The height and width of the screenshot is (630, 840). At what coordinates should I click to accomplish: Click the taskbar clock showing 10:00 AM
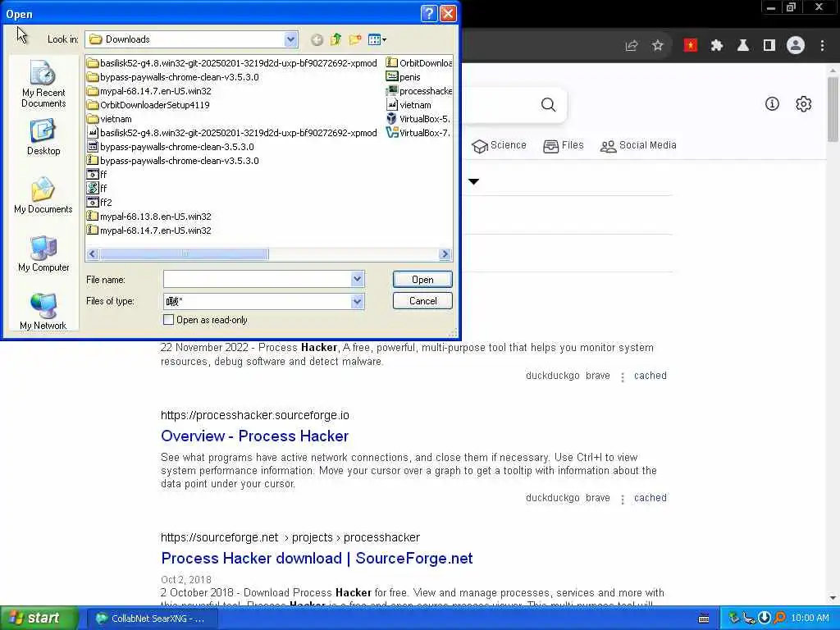coord(810,619)
